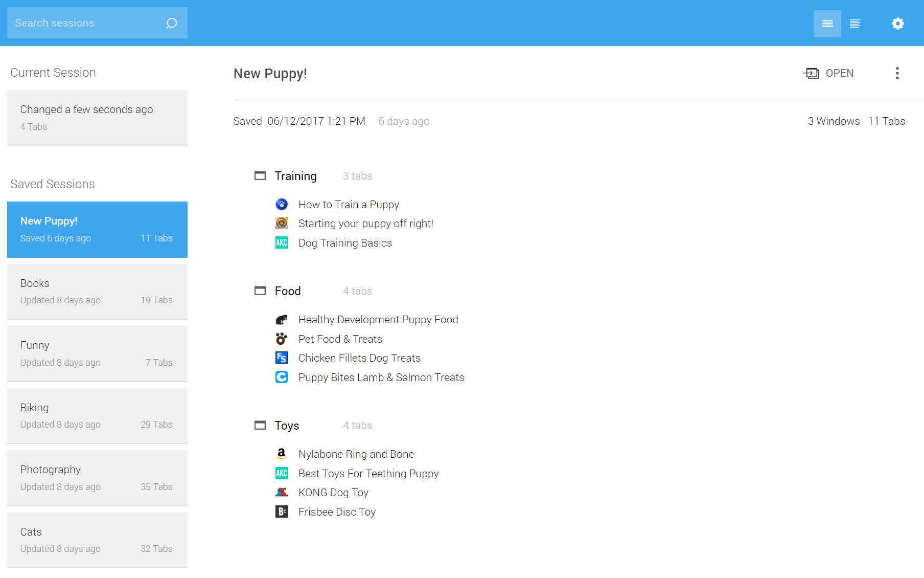The height and width of the screenshot is (578, 924).
Task: Open the Dog Training Basics link
Action: click(x=345, y=243)
